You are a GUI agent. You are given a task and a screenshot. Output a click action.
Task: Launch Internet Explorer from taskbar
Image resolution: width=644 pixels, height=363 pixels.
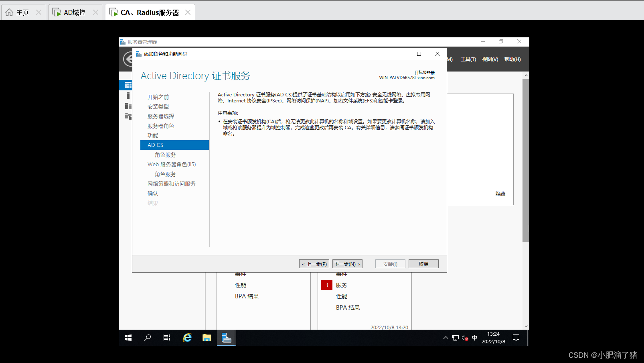coord(187,338)
